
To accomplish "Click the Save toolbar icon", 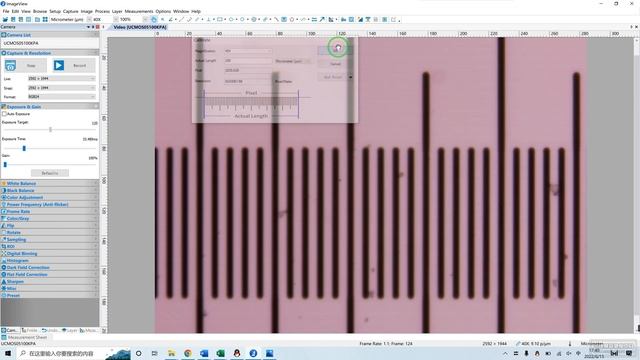I will tap(13, 20).
